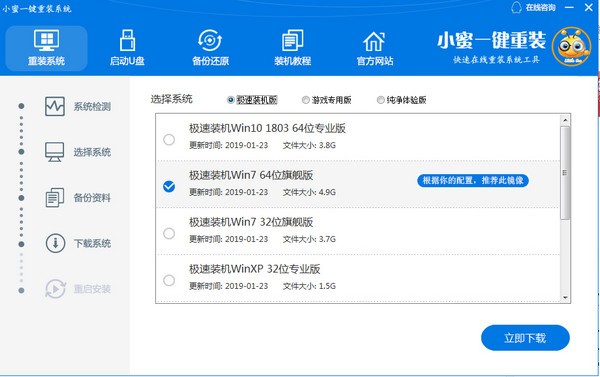
Task: Click the 系统检测 sidebar label
Action: [x=92, y=106]
